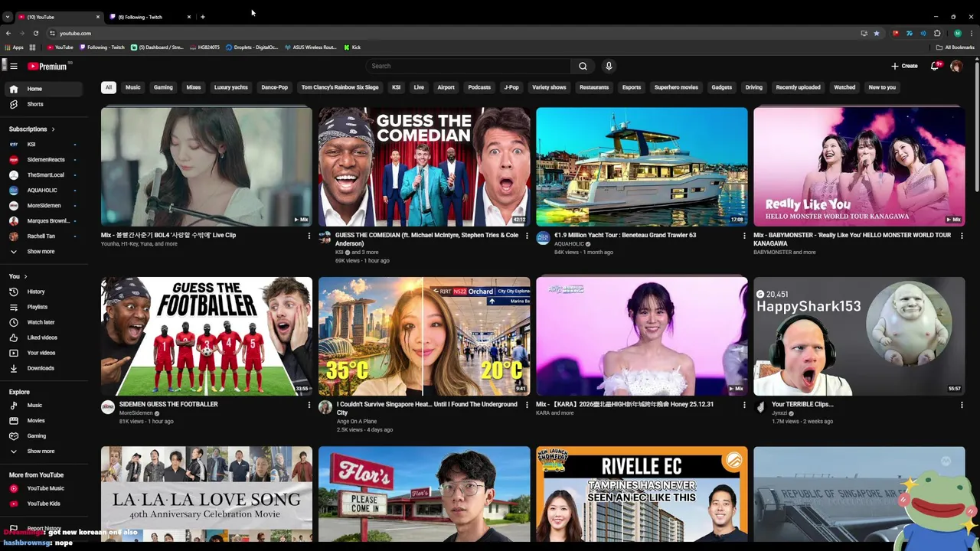
Task: Open the Chrome three-dot menu
Action: 971,33
